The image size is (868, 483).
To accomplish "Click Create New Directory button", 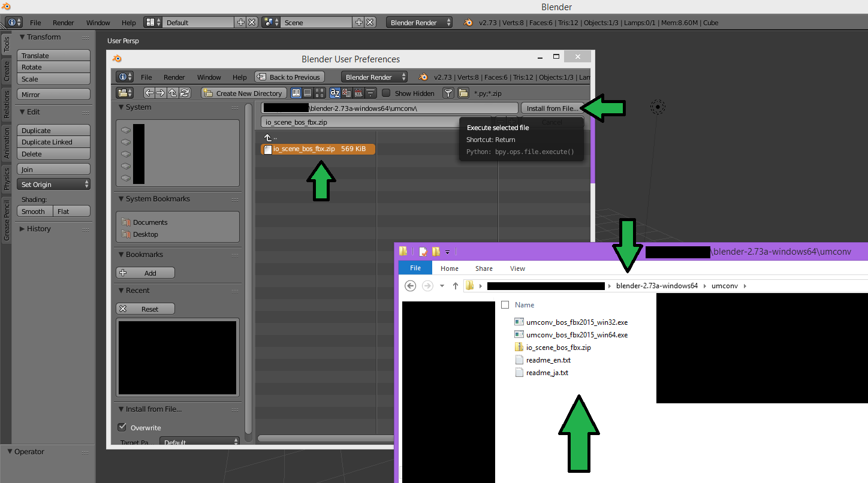I will 243,93.
